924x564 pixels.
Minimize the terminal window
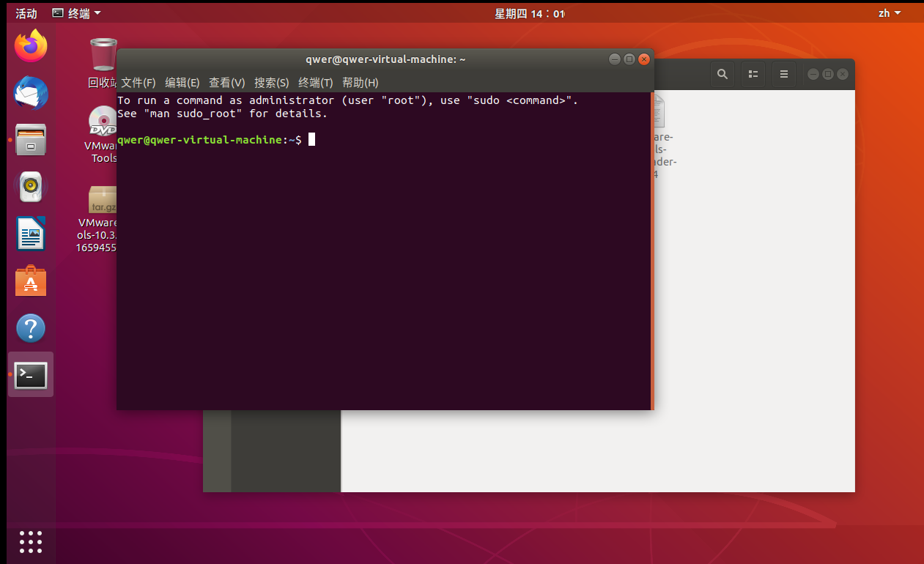[614, 59]
